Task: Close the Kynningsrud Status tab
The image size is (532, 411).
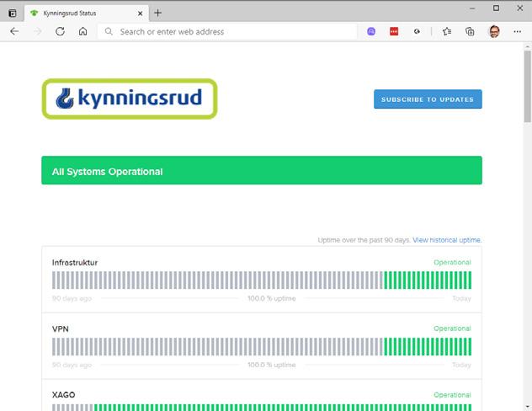Action: (140, 13)
